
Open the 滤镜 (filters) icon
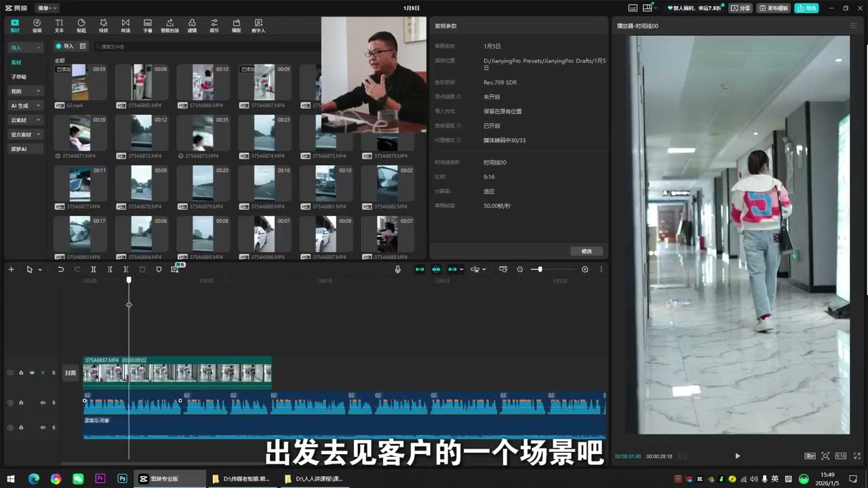(192, 26)
